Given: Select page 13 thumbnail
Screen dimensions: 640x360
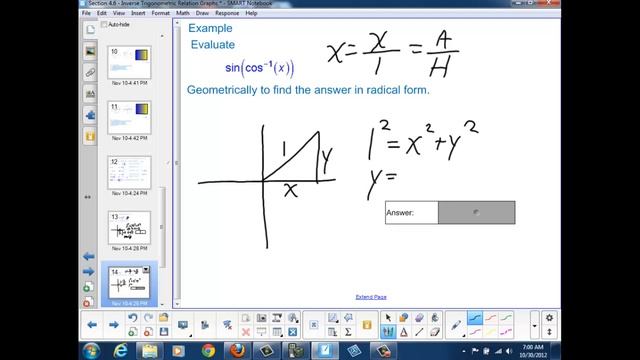Looking at the screenshot, I should click(x=129, y=228).
